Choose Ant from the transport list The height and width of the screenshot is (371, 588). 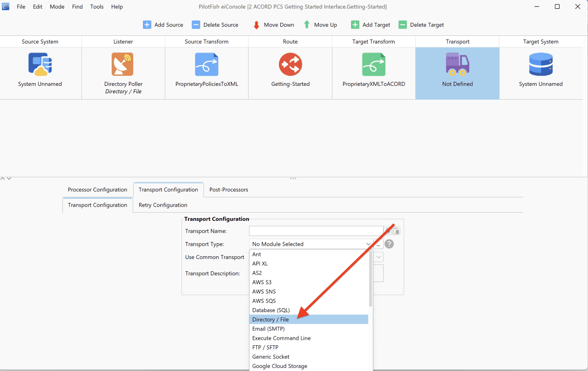[x=309, y=254]
